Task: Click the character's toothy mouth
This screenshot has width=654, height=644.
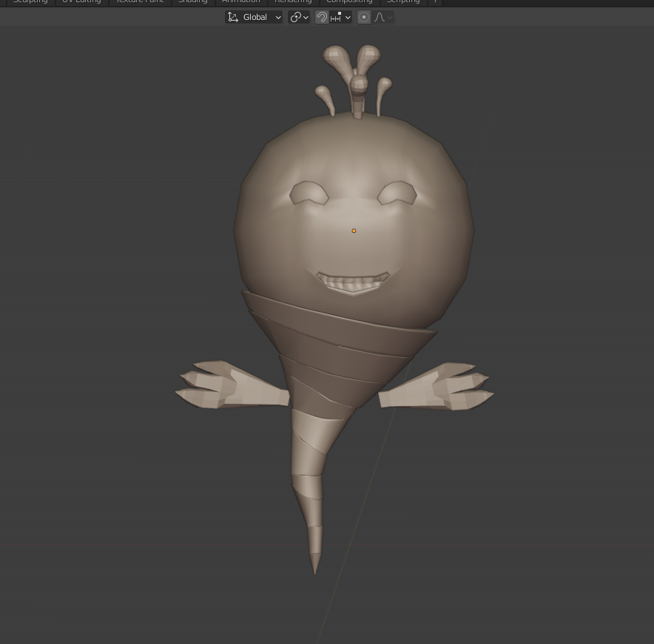Action: 353,282
